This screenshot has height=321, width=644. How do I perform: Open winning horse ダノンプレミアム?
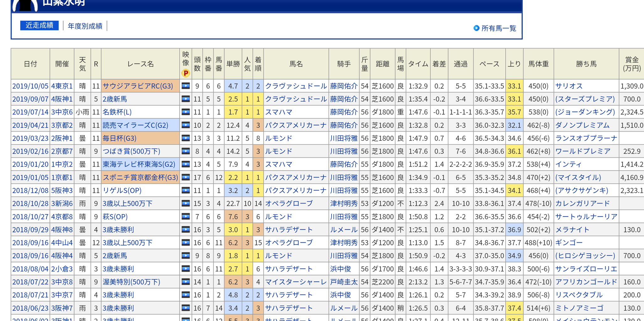tap(582, 125)
